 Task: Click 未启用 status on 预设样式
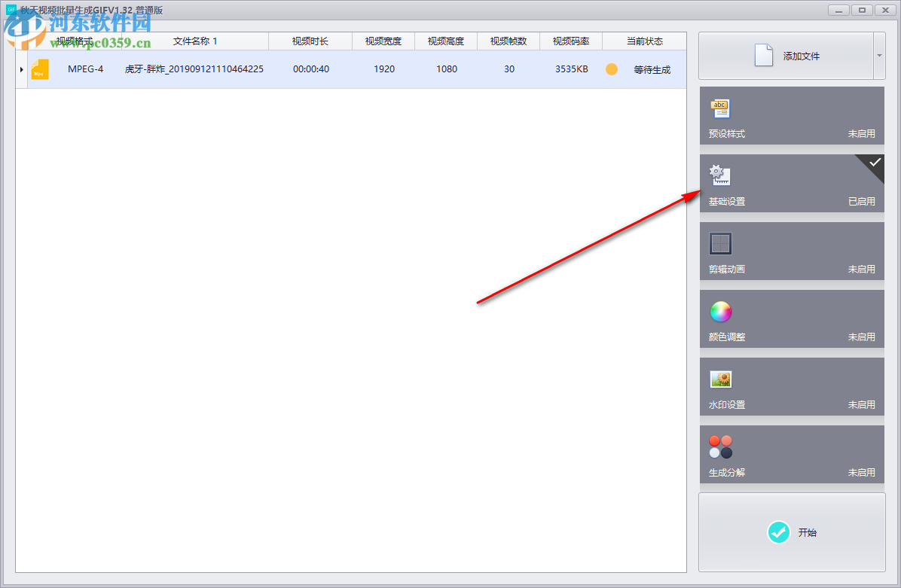[861, 134]
